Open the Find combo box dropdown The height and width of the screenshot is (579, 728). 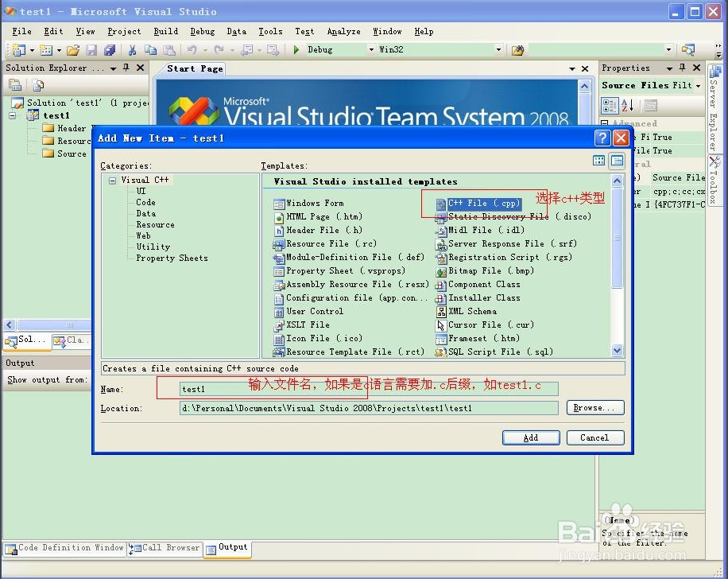[668, 49]
